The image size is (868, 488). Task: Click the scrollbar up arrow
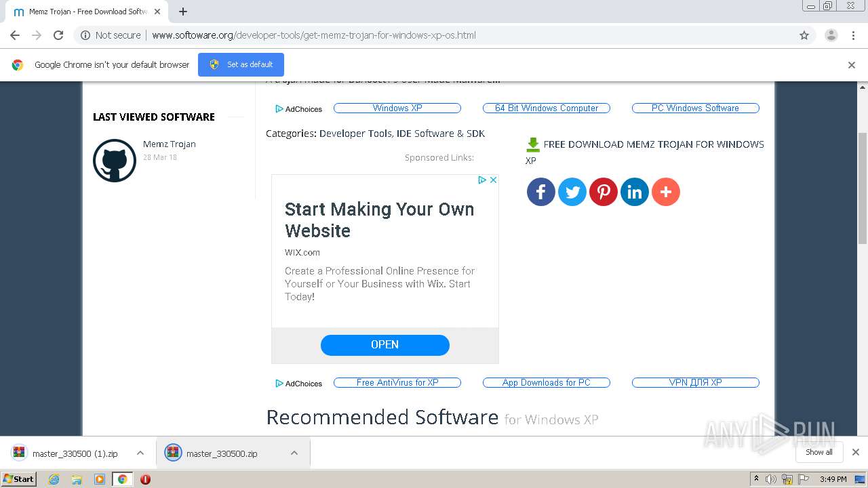tap(863, 87)
